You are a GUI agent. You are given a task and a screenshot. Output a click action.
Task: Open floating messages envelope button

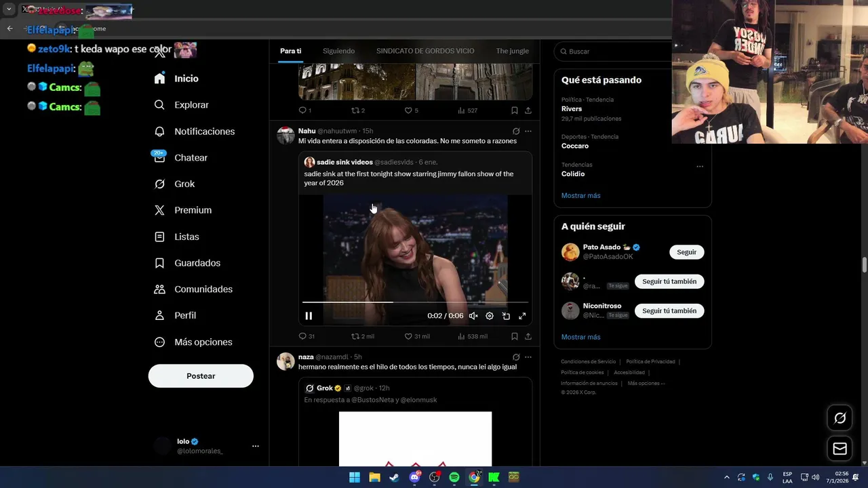(x=840, y=449)
